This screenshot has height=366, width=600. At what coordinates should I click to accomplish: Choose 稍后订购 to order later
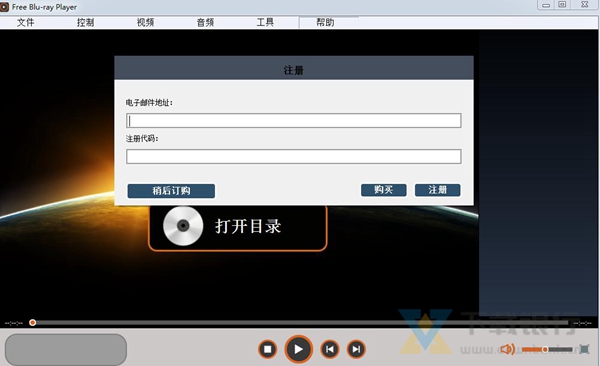(171, 191)
